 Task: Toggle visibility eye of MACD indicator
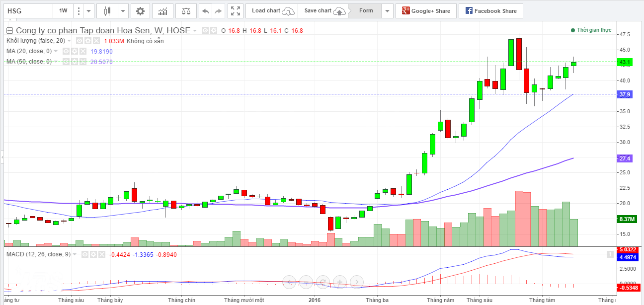pyautogui.click(x=85, y=254)
